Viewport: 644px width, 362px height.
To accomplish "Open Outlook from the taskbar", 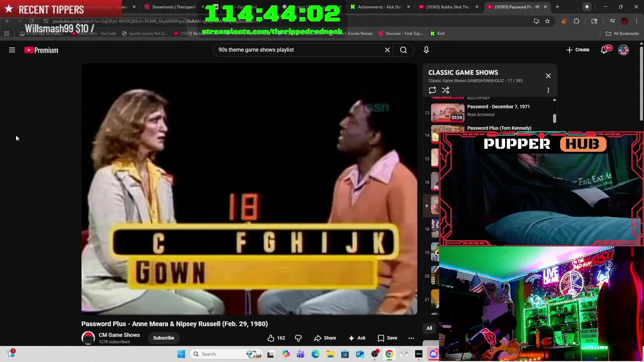I will coord(360,354).
